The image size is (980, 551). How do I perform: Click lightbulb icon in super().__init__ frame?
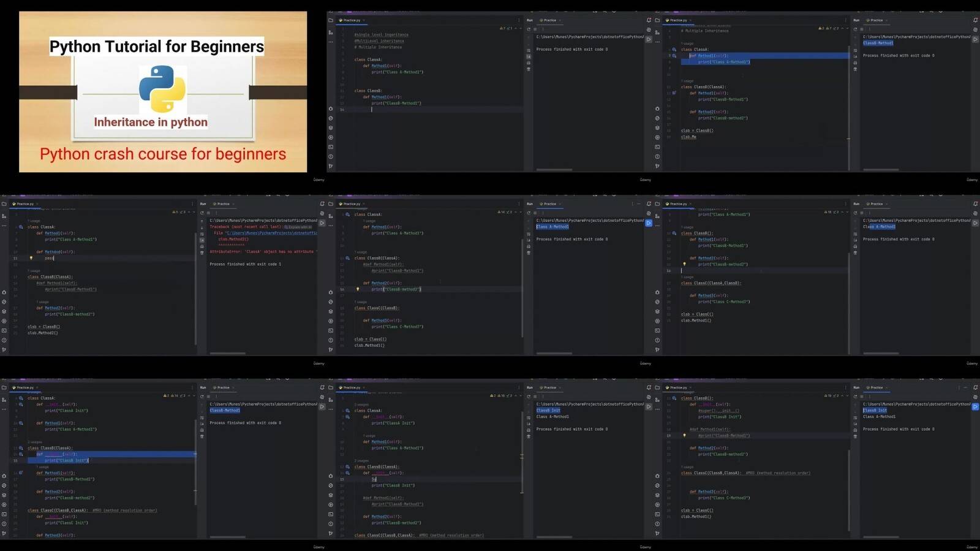click(x=684, y=436)
